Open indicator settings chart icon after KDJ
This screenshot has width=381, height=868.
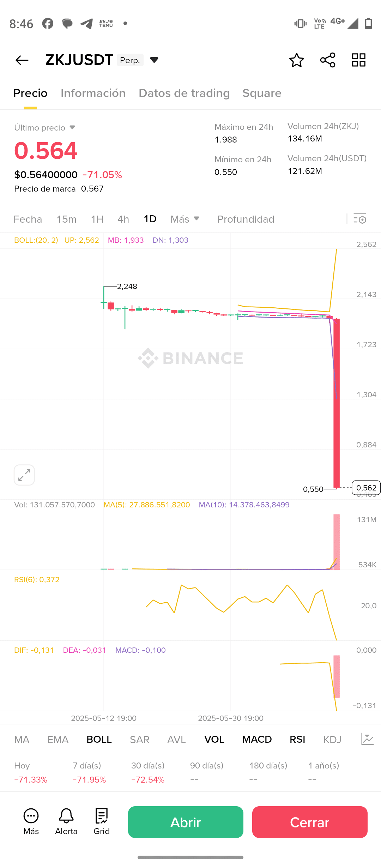pyautogui.click(x=367, y=739)
